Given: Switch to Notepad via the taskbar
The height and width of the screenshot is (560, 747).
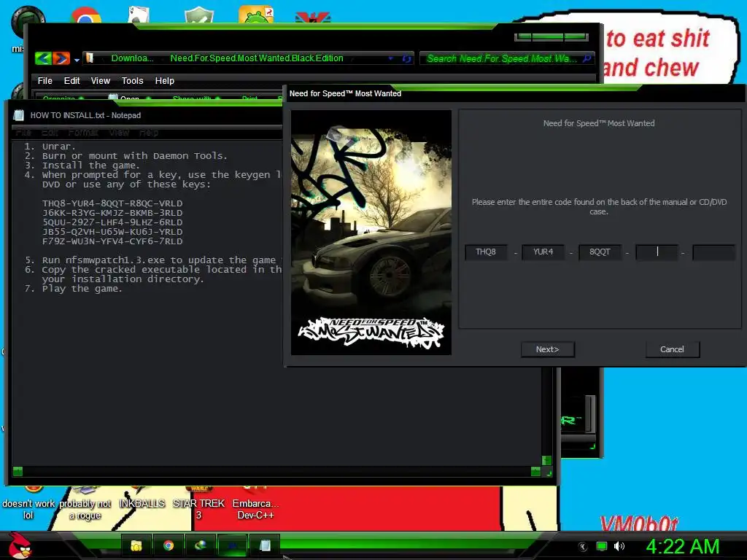Looking at the screenshot, I should coord(265,545).
